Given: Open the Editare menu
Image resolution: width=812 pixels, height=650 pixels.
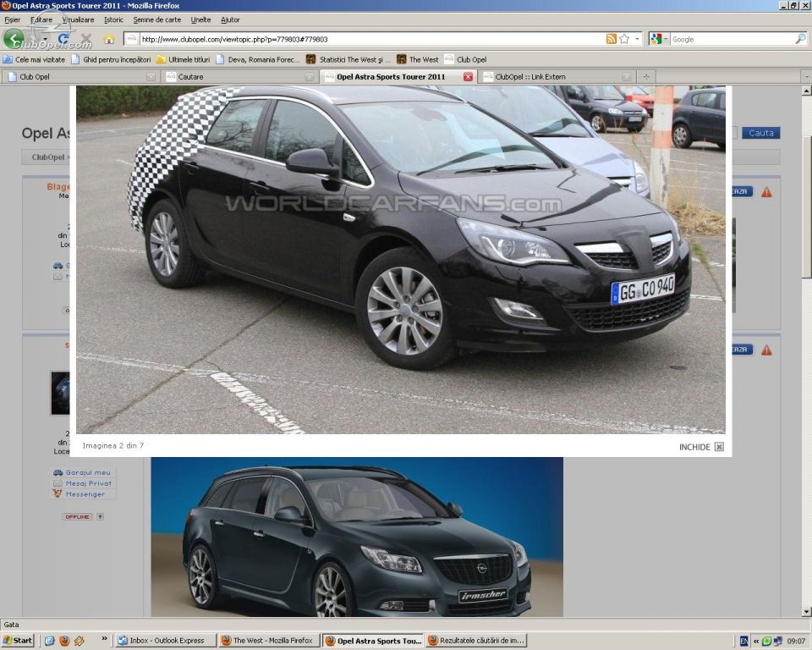Looking at the screenshot, I should [41, 19].
